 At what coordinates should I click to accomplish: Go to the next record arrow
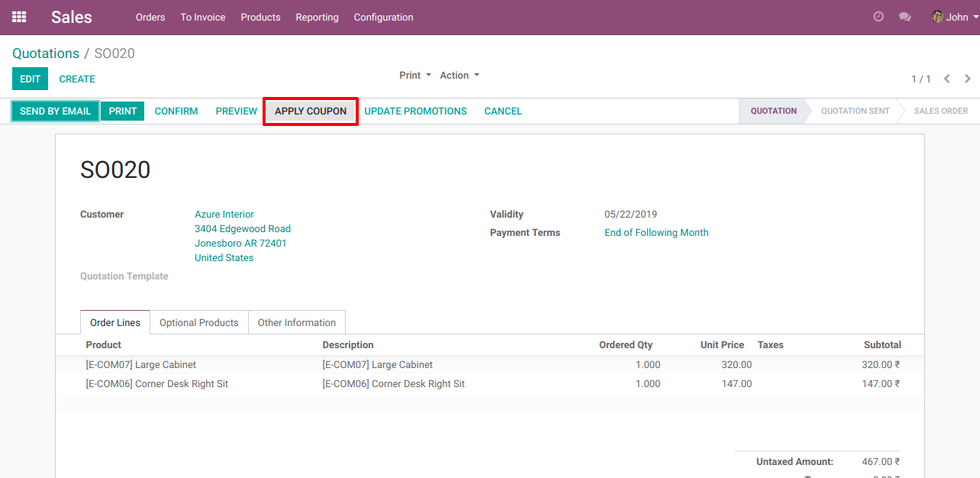pos(968,79)
